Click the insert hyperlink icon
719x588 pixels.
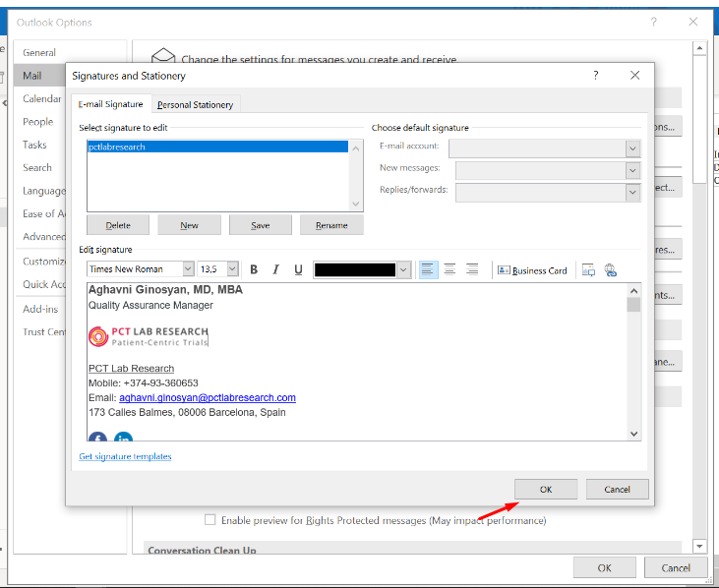(x=611, y=270)
